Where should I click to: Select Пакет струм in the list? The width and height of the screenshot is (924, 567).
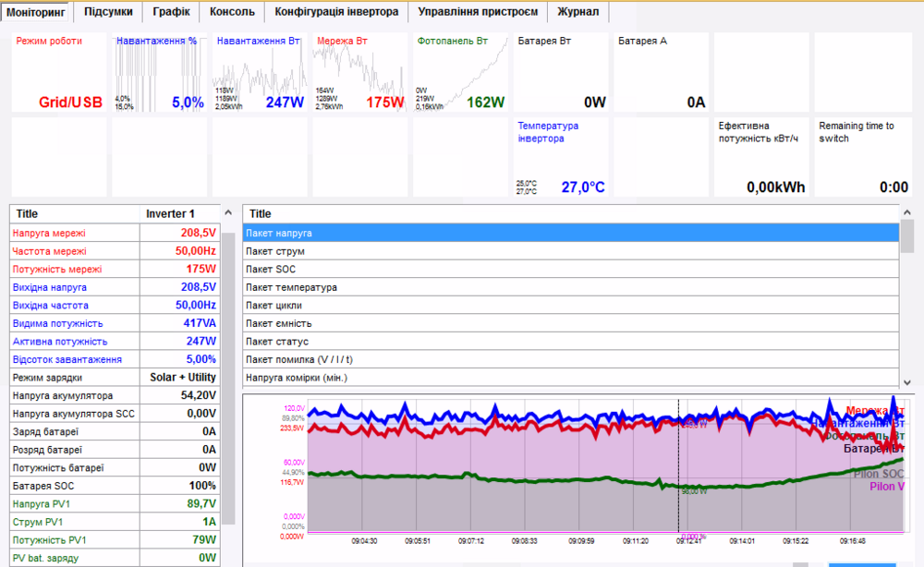coord(570,251)
